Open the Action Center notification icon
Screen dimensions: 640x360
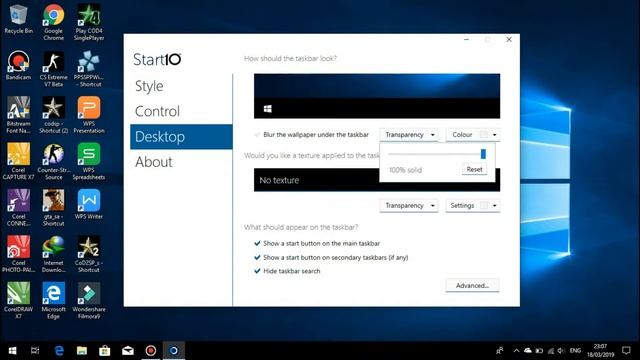click(x=626, y=350)
